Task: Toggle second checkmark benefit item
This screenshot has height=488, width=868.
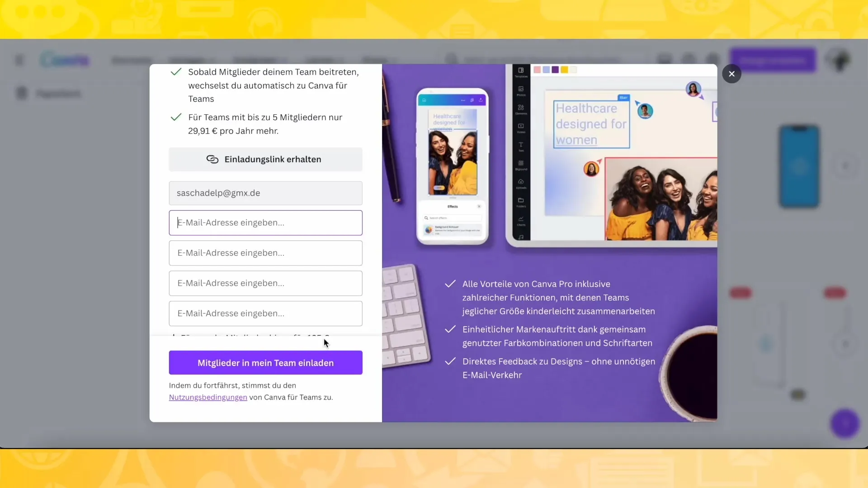Action: coord(451,329)
